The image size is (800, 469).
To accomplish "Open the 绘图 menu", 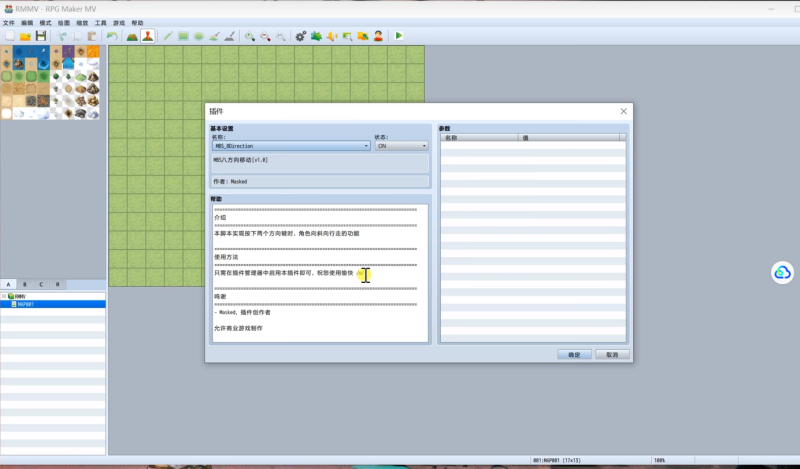I will click(x=64, y=23).
